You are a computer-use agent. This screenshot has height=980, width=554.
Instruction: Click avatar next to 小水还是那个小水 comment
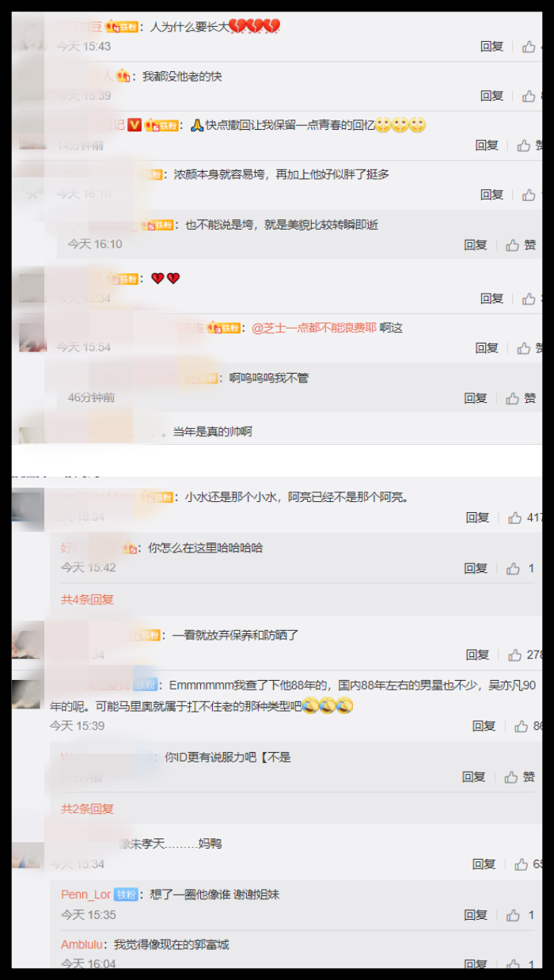coord(28,504)
